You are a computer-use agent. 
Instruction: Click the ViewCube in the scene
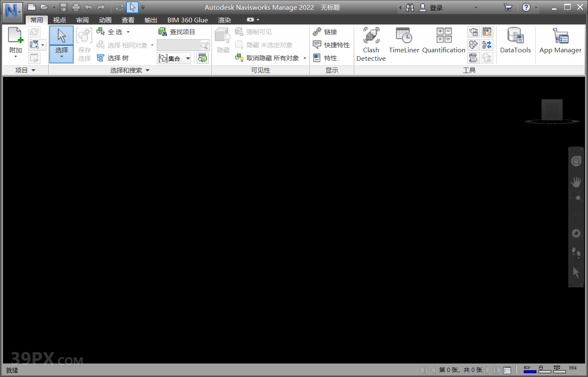click(552, 110)
